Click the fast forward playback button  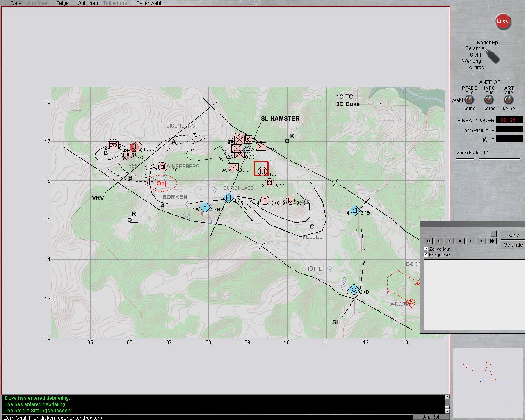point(492,241)
